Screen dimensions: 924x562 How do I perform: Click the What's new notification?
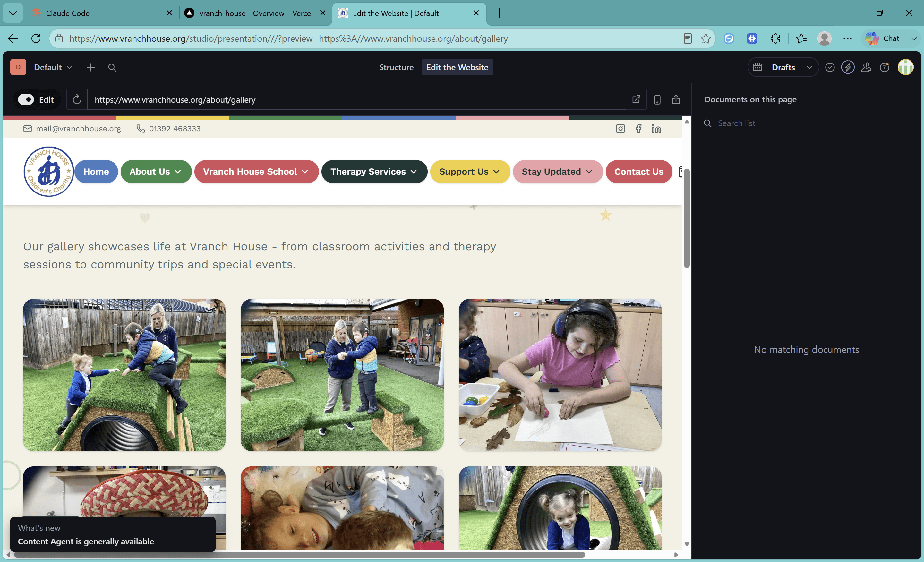pyautogui.click(x=113, y=534)
